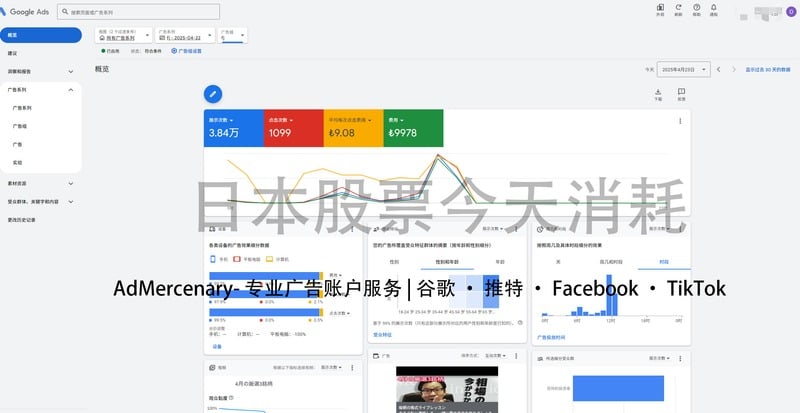The height and width of the screenshot is (413, 800).
Task: Open the blue impressions metric dropdown
Action: click(221, 120)
